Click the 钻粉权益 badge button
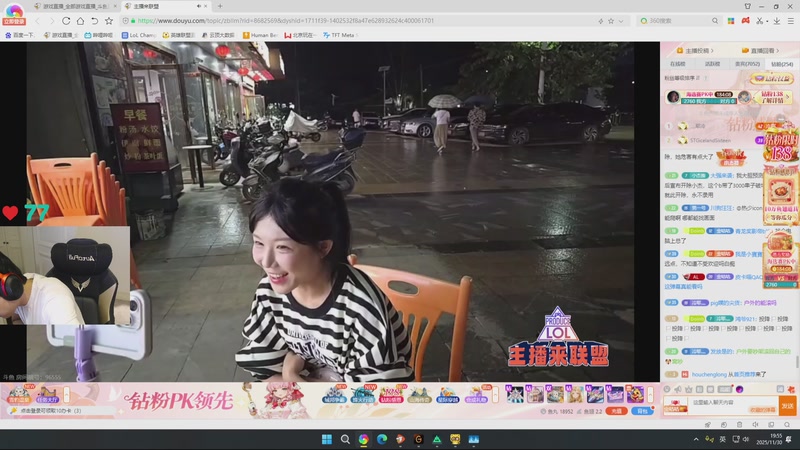The height and width of the screenshot is (450, 800). click(x=772, y=78)
